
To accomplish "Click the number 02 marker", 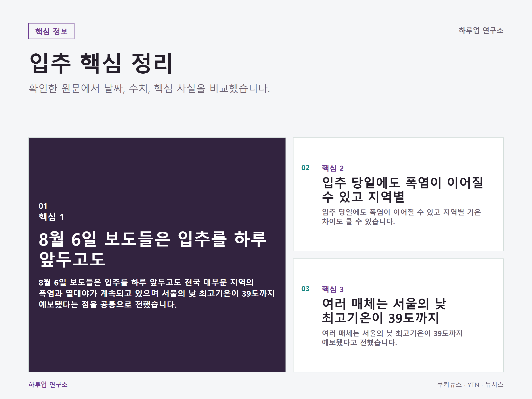I will tap(305, 168).
